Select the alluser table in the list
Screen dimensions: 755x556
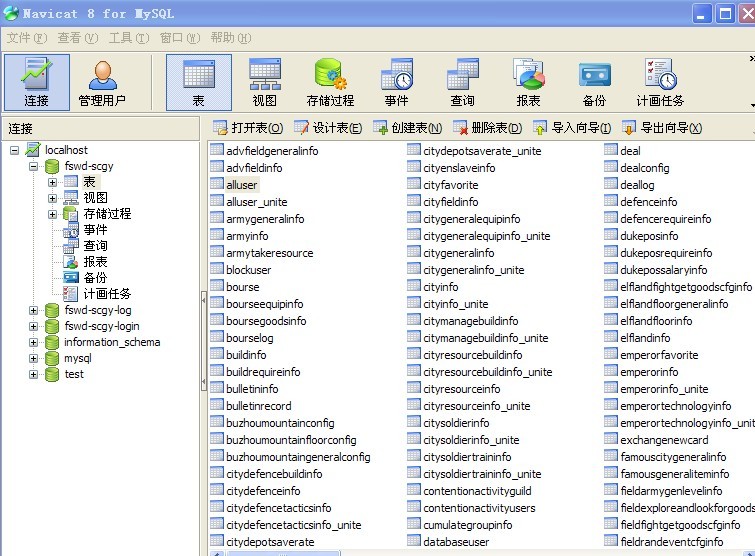coord(242,185)
